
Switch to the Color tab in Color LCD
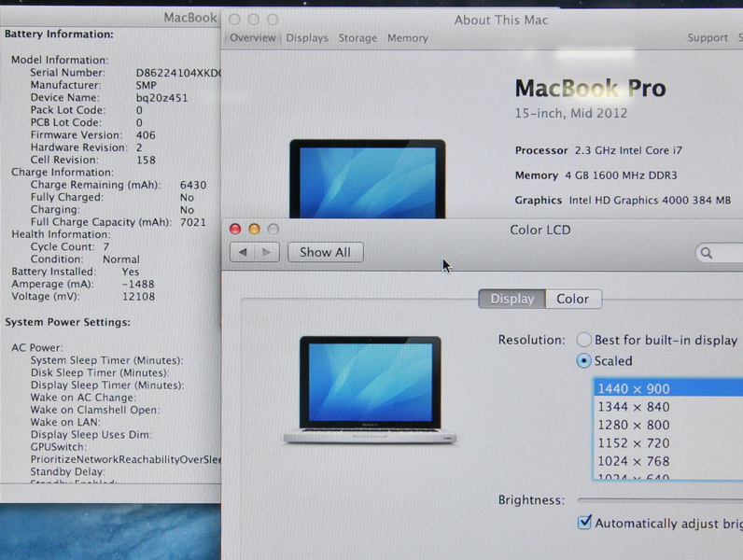click(x=573, y=299)
